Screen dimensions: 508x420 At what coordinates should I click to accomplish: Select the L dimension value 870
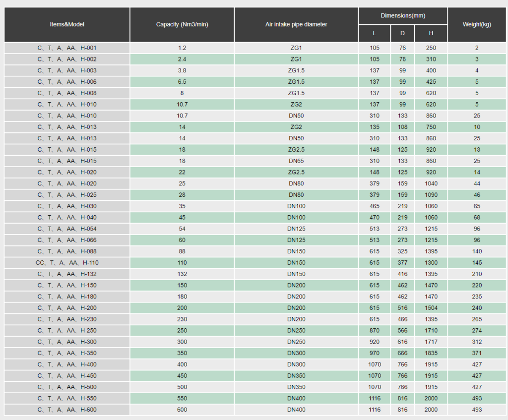point(374,330)
